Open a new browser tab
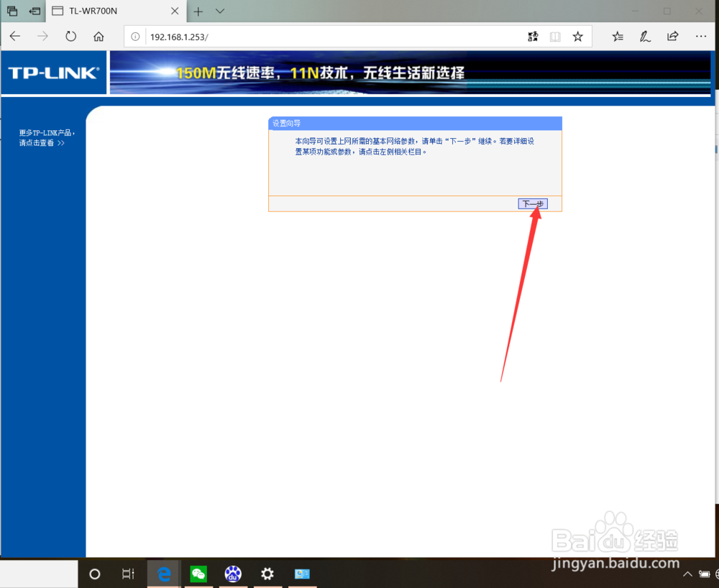The width and height of the screenshot is (719, 588). 198,12
